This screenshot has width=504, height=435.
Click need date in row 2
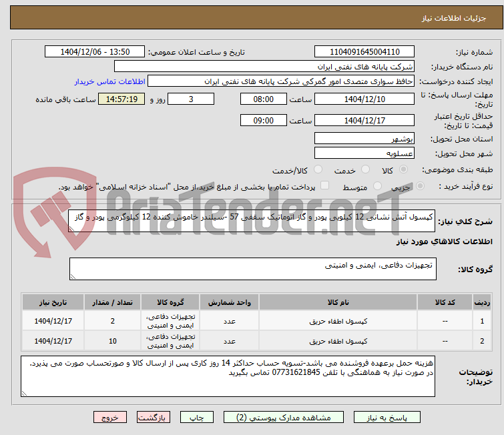click(x=53, y=341)
